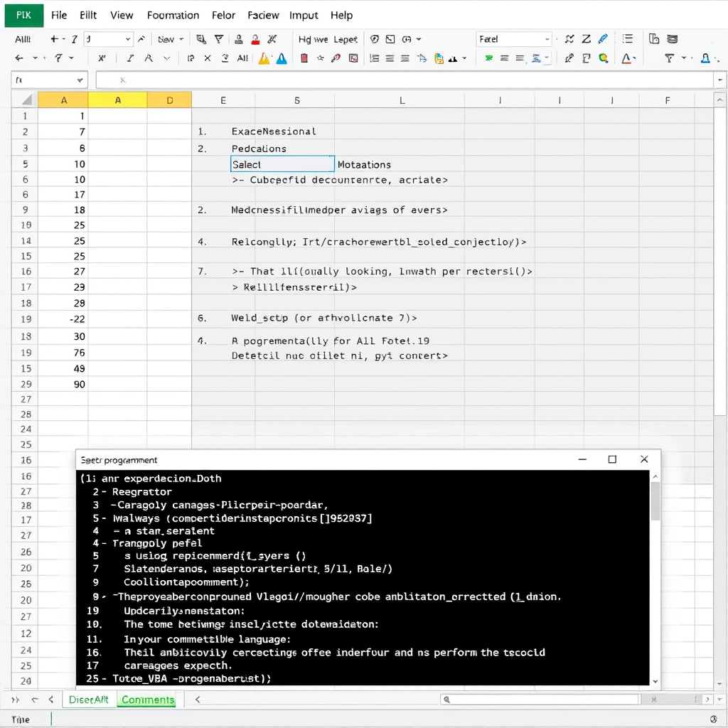Toggle the 'All' formatting option
Screen dimensions: 728x728
point(242,58)
